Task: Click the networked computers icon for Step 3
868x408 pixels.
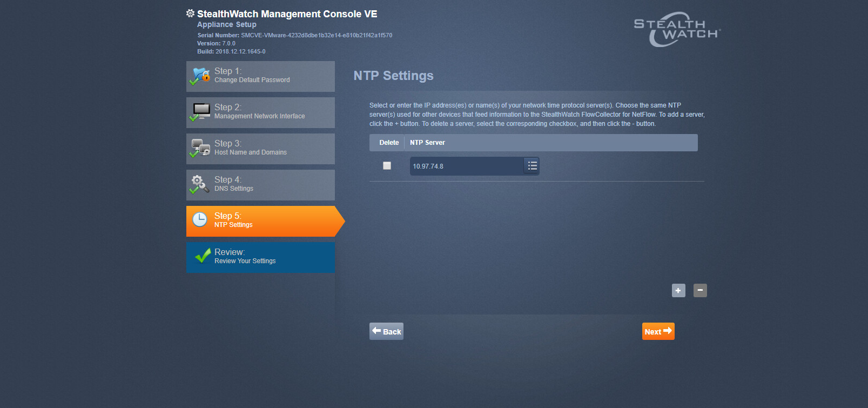Action: pos(201,148)
